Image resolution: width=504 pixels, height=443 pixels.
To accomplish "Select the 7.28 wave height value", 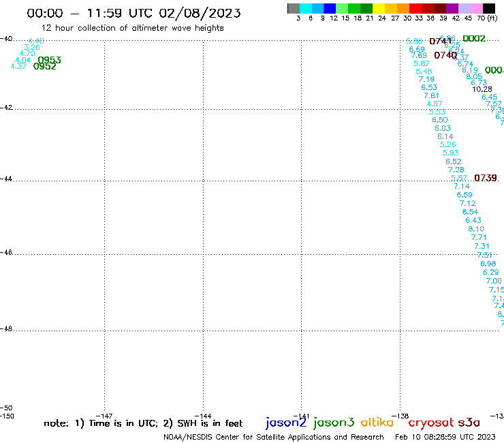I will (x=456, y=170).
